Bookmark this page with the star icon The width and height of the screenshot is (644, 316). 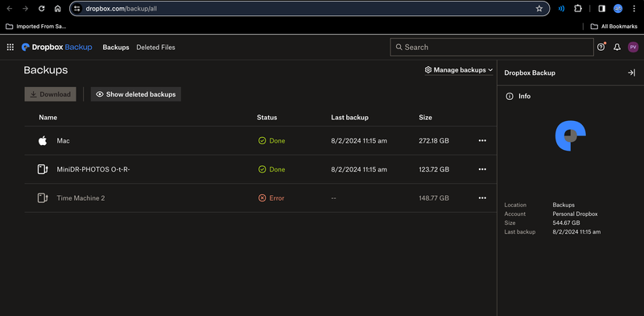[539, 9]
